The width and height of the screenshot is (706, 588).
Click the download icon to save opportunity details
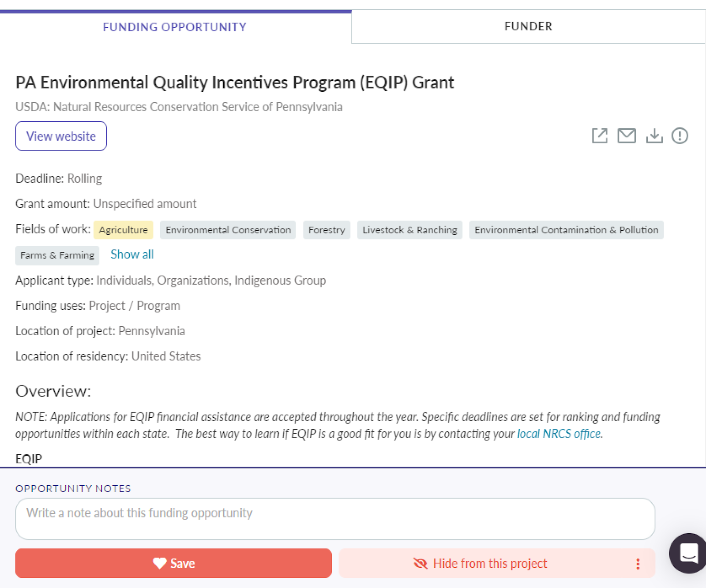click(654, 136)
